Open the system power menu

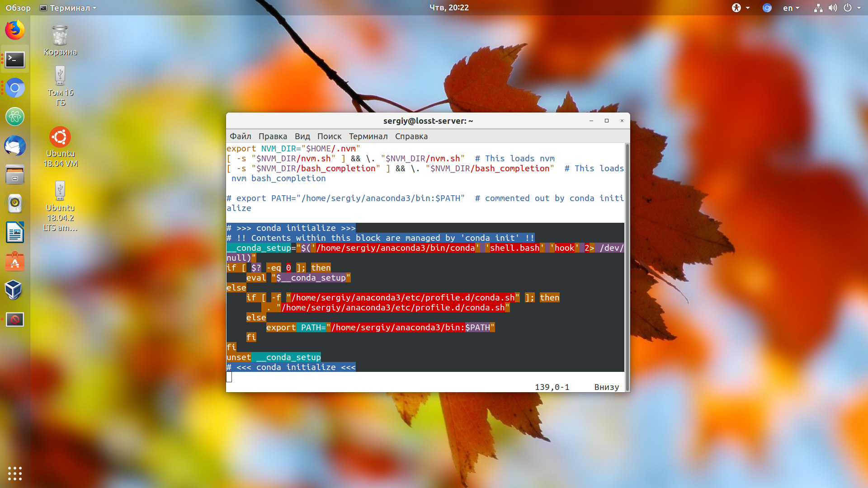click(x=852, y=8)
